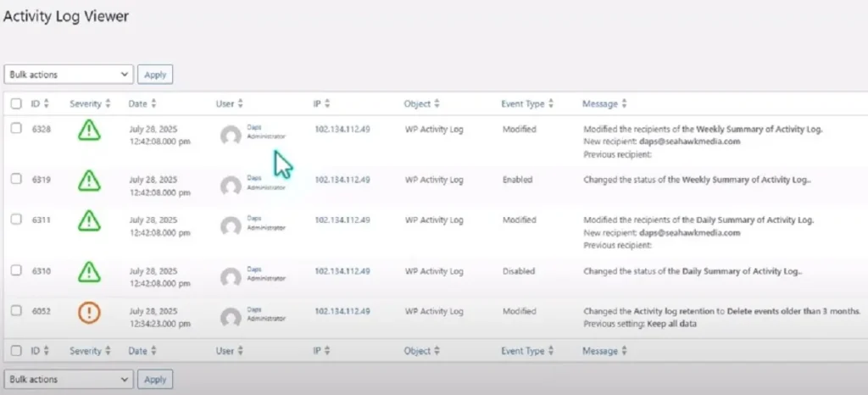Select the checkbox for event 6310
Screen dimensions: 868x395
17,270
